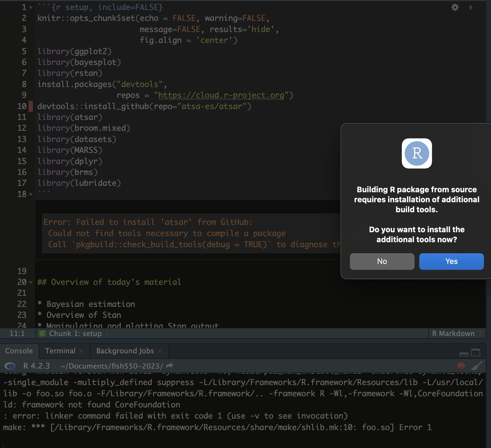Click 'ld: framework not found CoreFoundation' console line
The width and height of the screenshot is (491, 448).
point(92,404)
